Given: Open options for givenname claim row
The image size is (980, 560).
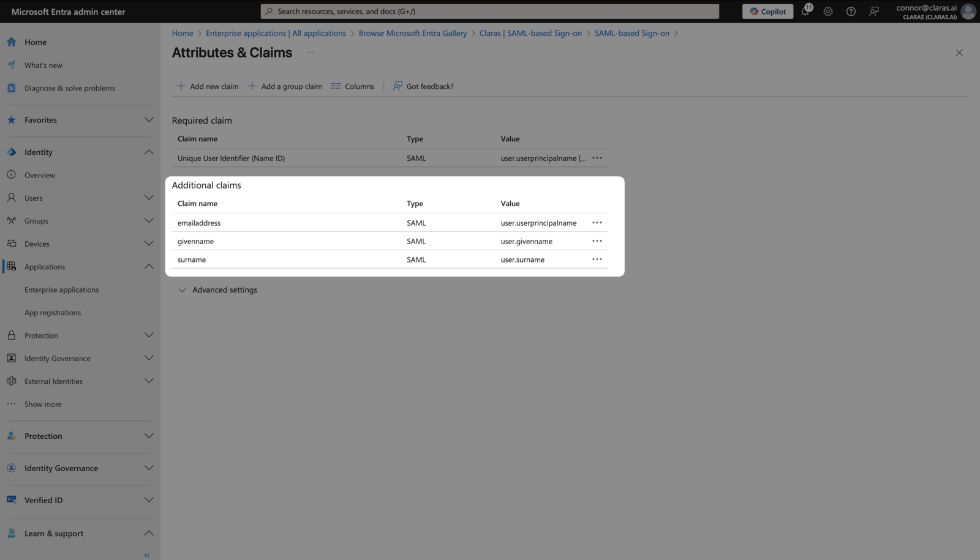Looking at the screenshot, I should [597, 241].
